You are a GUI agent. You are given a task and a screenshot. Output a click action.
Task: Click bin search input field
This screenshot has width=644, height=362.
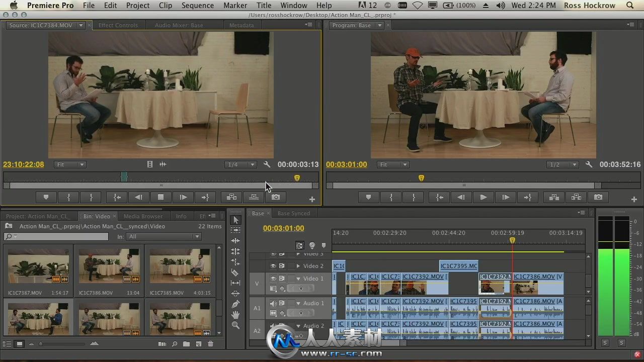56,236
